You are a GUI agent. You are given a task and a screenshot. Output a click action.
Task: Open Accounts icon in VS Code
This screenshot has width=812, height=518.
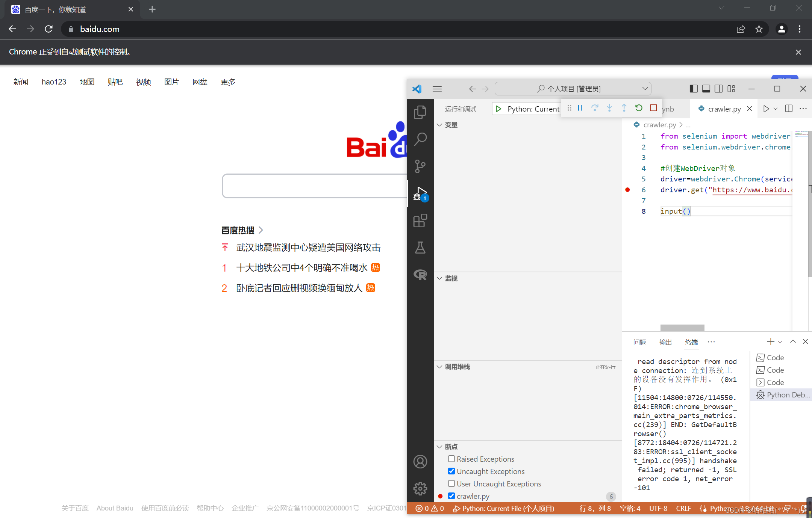(x=420, y=461)
